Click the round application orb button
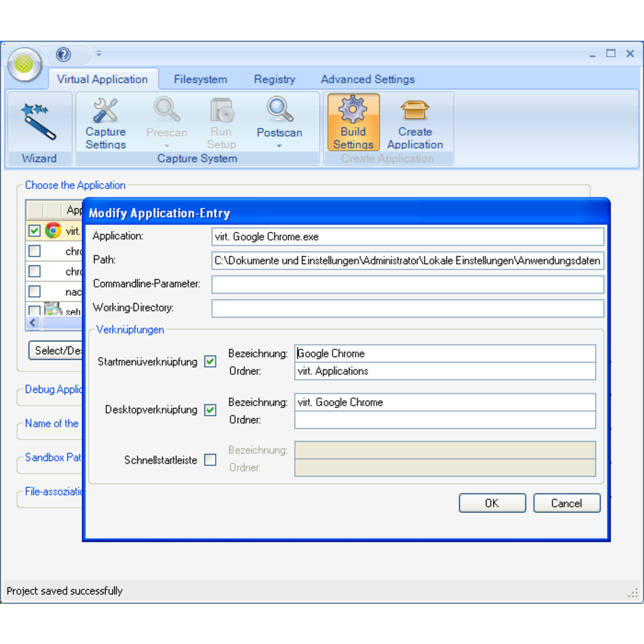Screen dimensions: 644x644 pos(24,64)
